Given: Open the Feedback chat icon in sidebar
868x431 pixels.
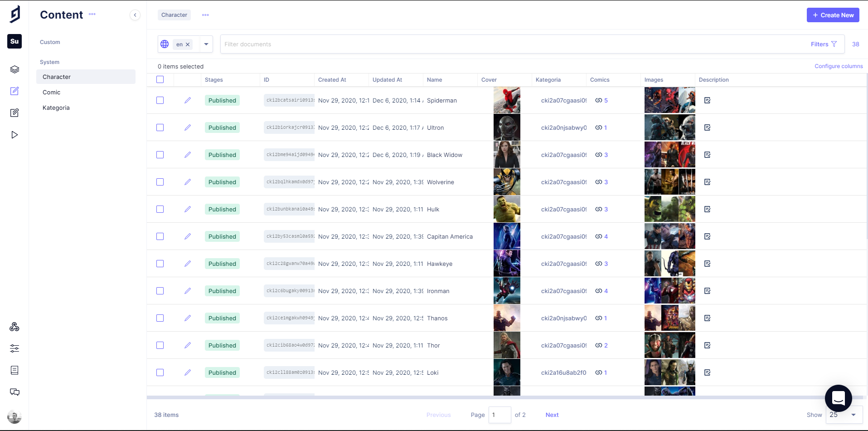Looking at the screenshot, I should click(15, 392).
